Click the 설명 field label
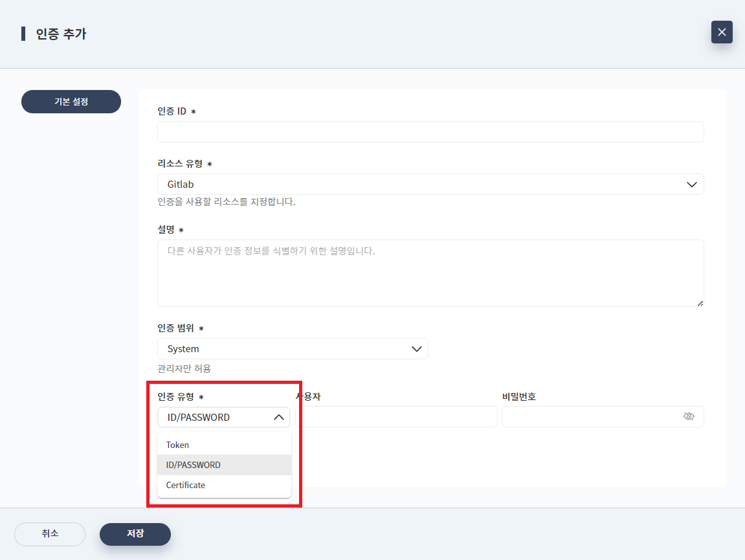The image size is (745, 560). click(166, 229)
